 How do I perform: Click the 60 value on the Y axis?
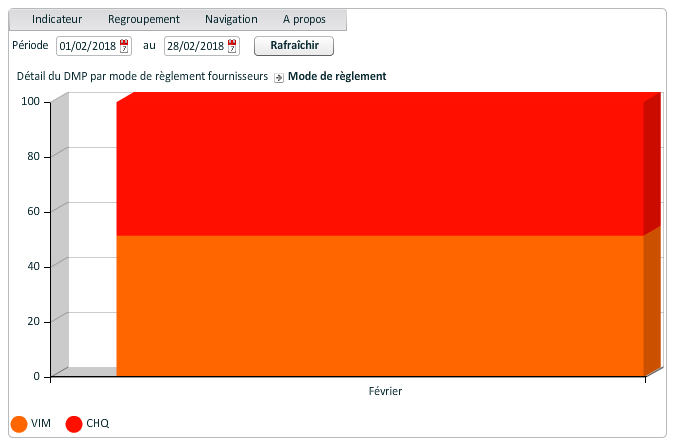pyautogui.click(x=34, y=211)
